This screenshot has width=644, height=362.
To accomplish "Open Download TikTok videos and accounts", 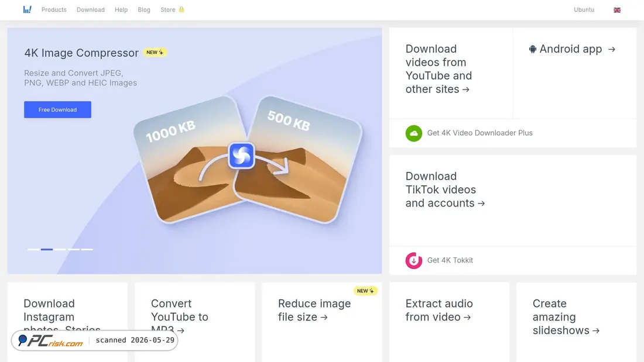I will click(x=445, y=189).
